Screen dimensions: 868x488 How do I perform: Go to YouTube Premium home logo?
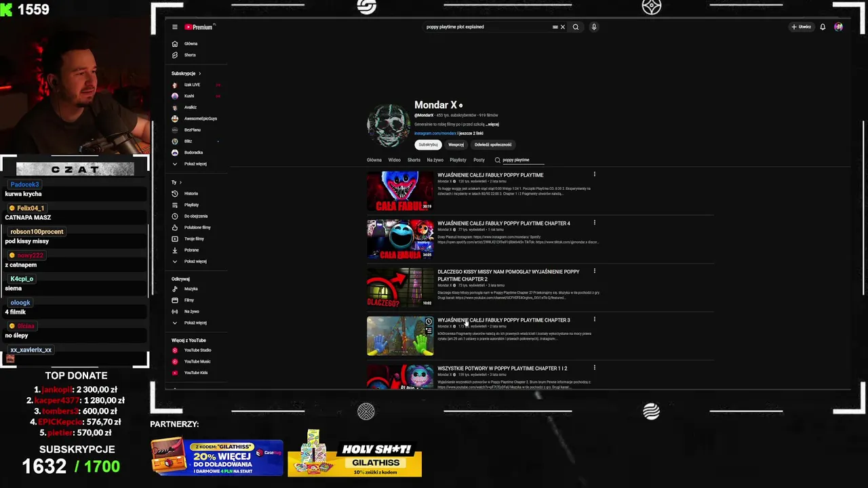pyautogui.click(x=199, y=27)
